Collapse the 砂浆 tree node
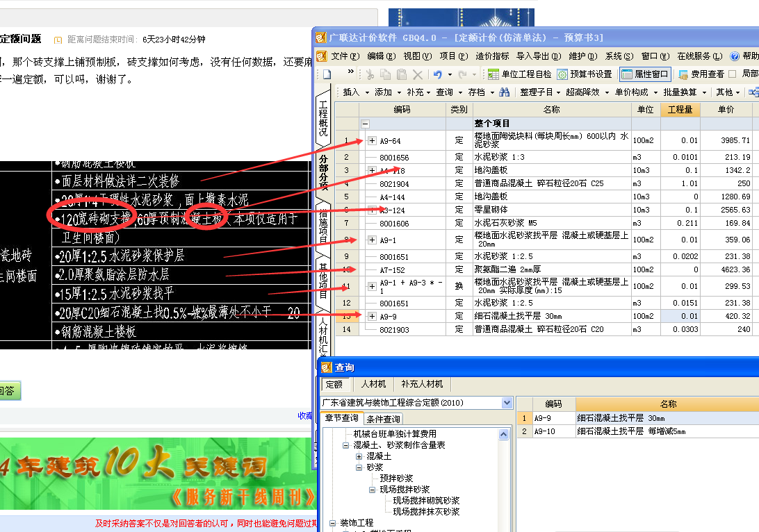This screenshot has width=759, height=532. click(359, 467)
